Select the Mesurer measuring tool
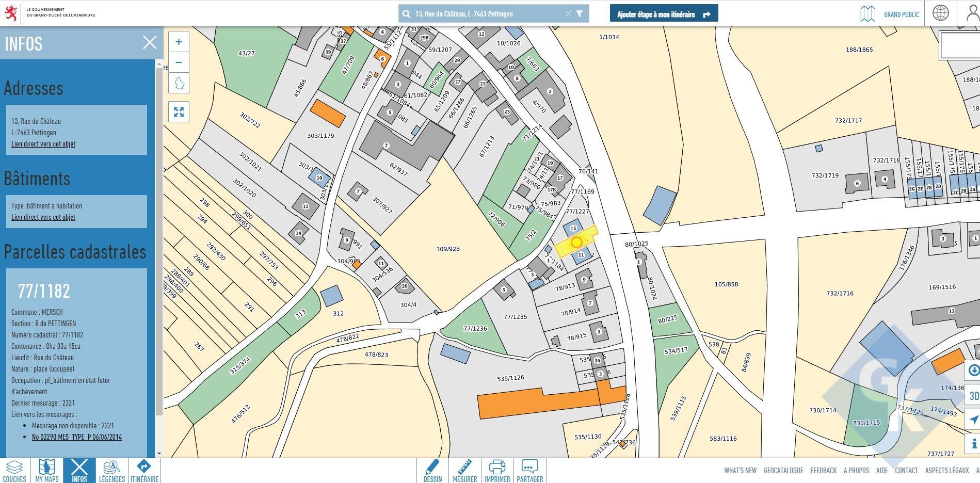The width and height of the screenshot is (980, 483). [464, 471]
